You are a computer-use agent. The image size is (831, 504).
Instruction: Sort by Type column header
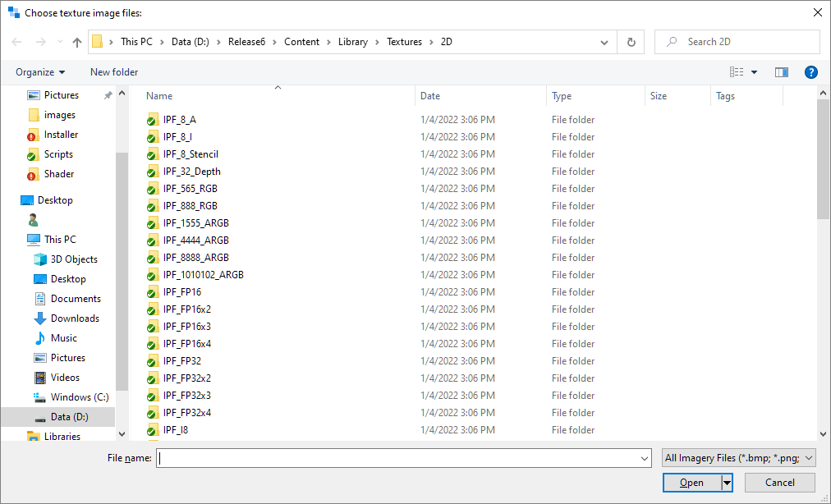[561, 96]
